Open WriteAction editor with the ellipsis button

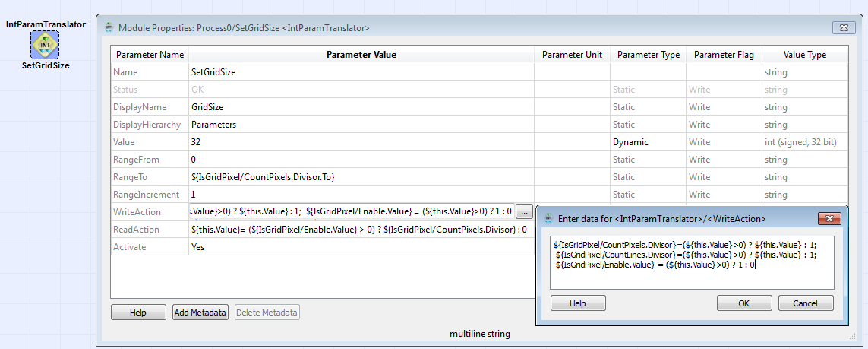(x=524, y=212)
